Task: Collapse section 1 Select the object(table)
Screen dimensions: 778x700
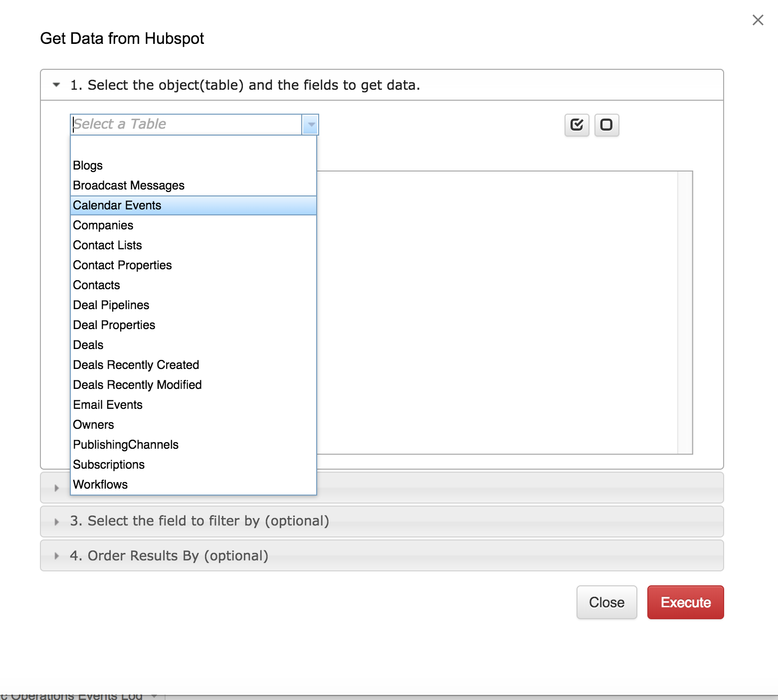Action: 56,85
